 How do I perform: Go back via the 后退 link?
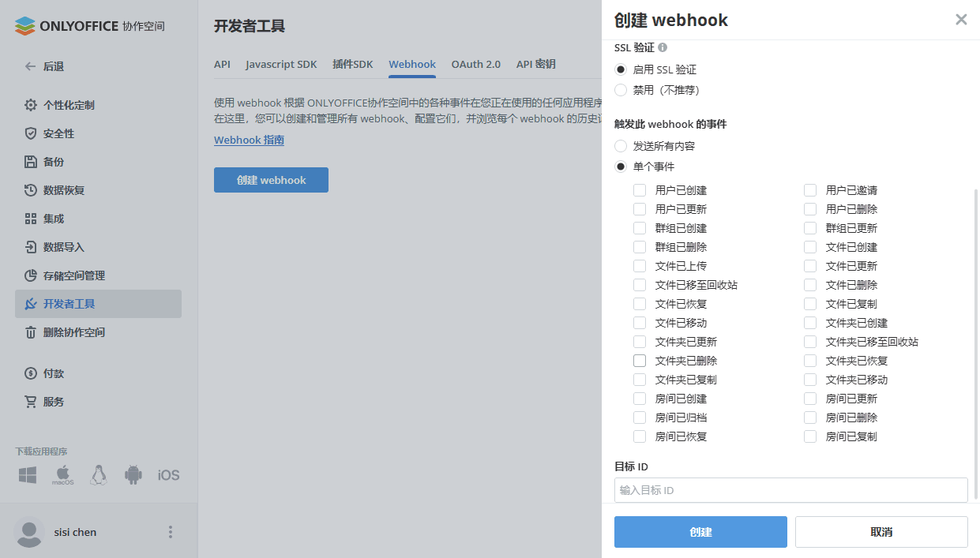54,66
